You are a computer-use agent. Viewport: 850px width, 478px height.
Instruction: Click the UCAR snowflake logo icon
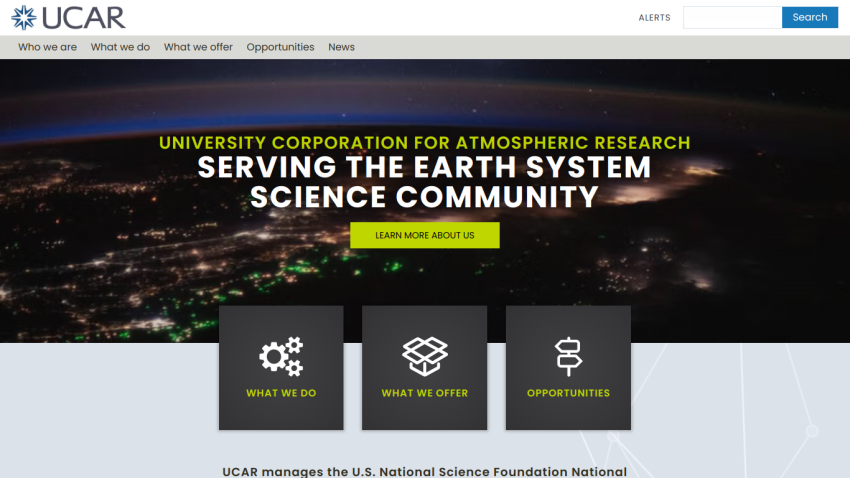point(24,17)
